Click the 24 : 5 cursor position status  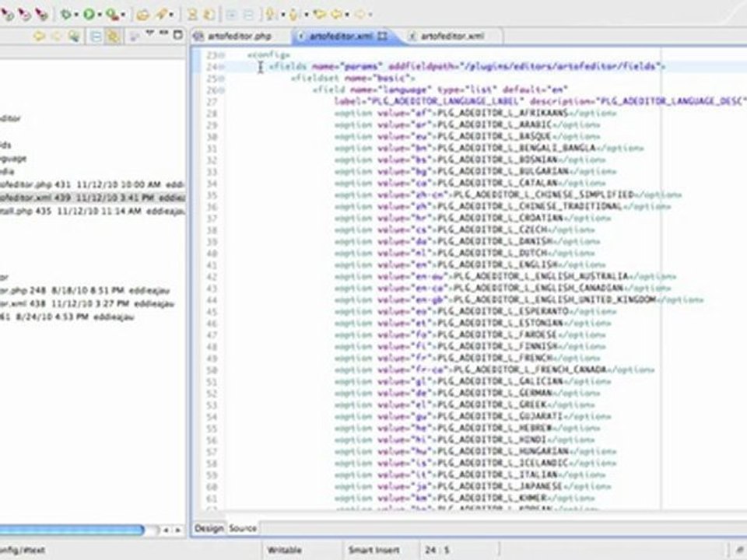[437, 550]
